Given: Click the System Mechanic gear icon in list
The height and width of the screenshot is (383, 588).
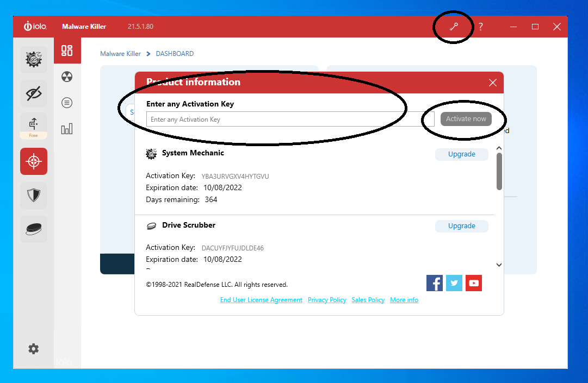Looking at the screenshot, I should point(151,154).
